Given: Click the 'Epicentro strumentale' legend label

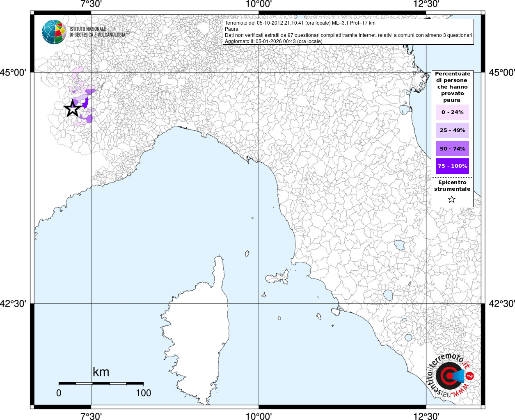Looking at the screenshot, I should point(452,186).
